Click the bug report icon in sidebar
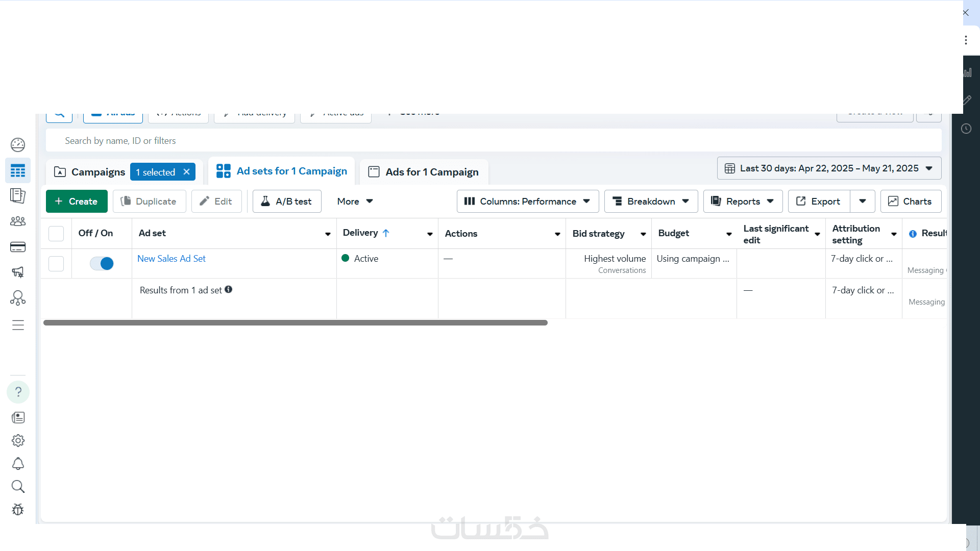This screenshot has height=551, width=980. click(18, 509)
